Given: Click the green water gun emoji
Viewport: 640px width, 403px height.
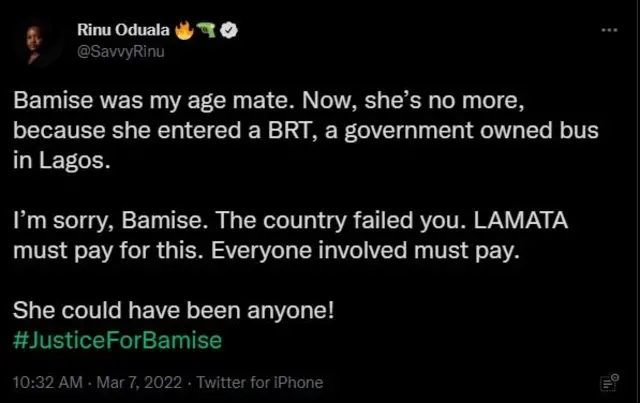Looking at the screenshot, I should coord(206,31).
